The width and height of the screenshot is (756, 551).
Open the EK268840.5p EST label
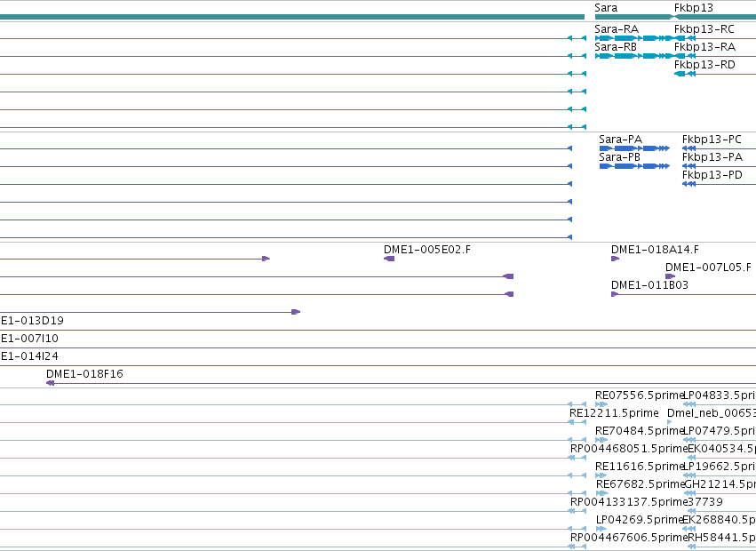(x=720, y=520)
